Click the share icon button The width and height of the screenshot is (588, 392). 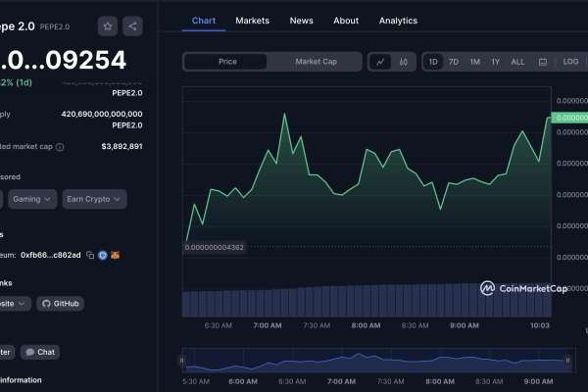132,26
